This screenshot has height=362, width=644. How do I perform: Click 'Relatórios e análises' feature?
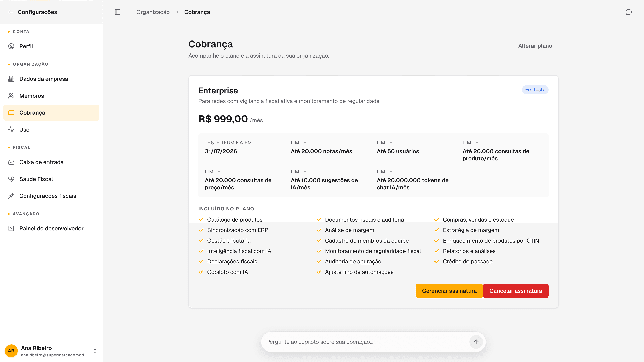coord(469,251)
